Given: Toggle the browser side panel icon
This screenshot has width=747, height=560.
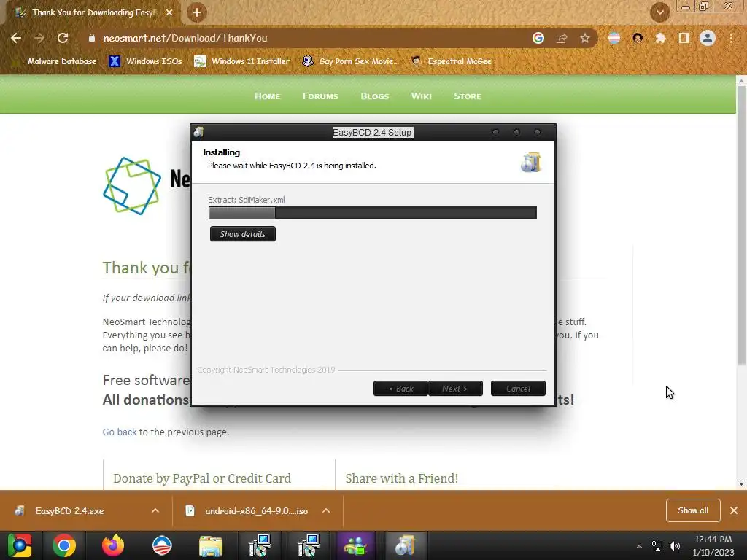Looking at the screenshot, I should tap(684, 38).
